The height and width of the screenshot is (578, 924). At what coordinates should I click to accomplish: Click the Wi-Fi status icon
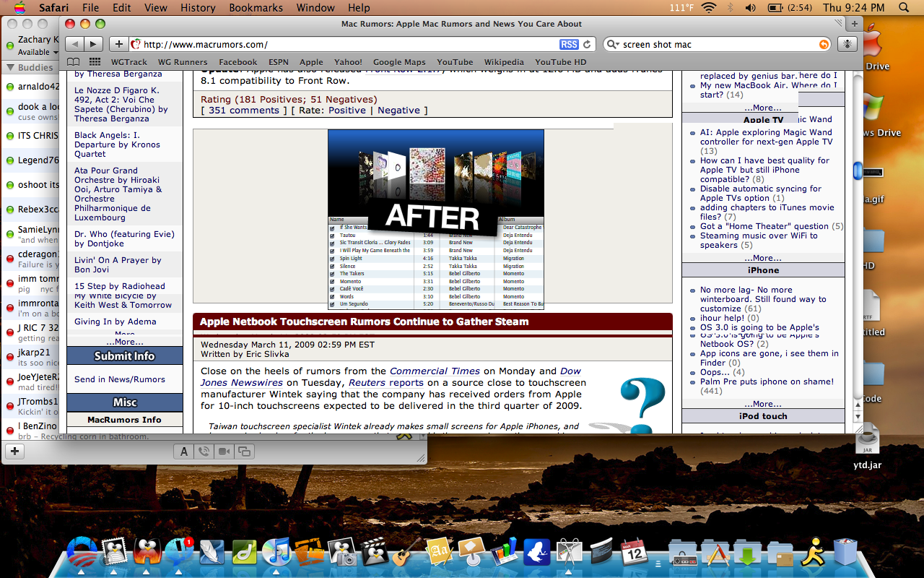[x=708, y=7]
